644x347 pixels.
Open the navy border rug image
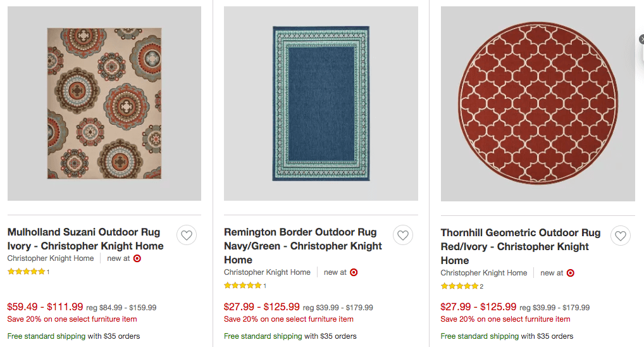tap(321, 104)
